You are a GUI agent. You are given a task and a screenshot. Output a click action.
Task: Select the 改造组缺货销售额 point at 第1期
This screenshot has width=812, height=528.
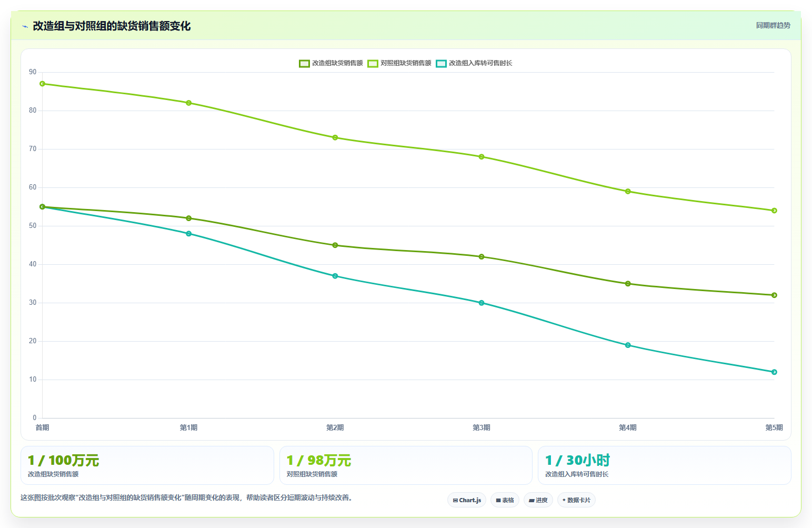coord(189,218)
